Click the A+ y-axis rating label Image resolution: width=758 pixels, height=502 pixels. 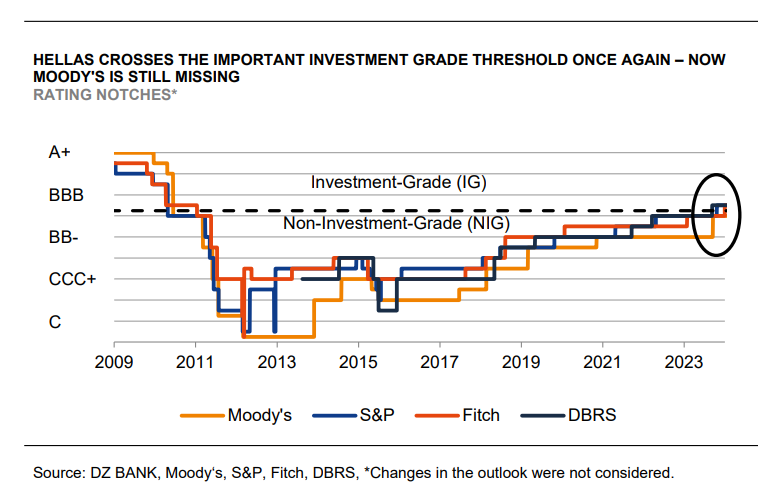point(62,153)
